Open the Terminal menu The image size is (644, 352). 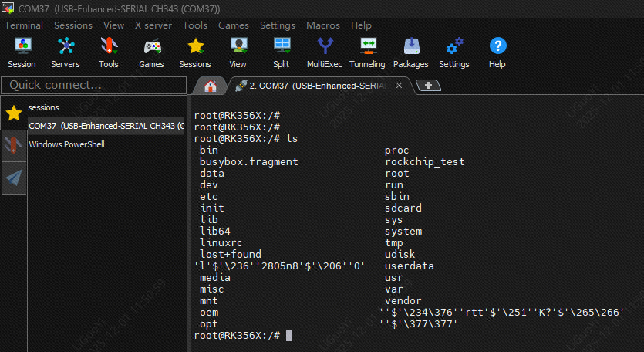(x=24, y=25)
